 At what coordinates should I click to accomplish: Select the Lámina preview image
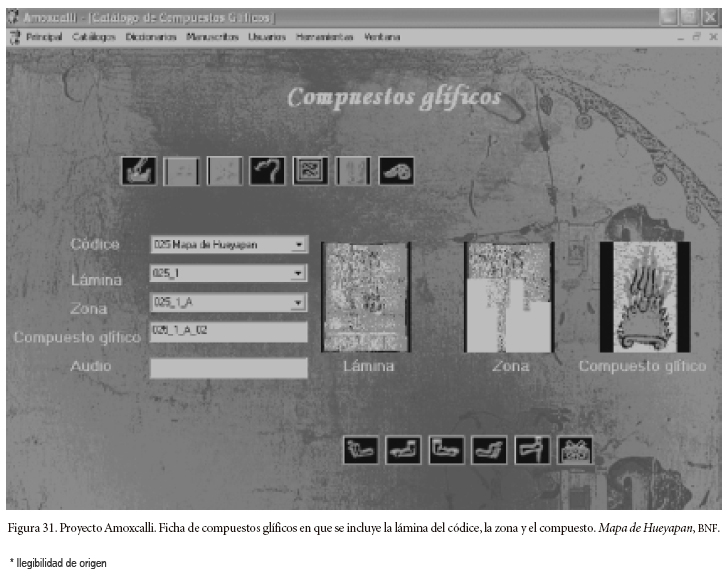coord(366,296)
